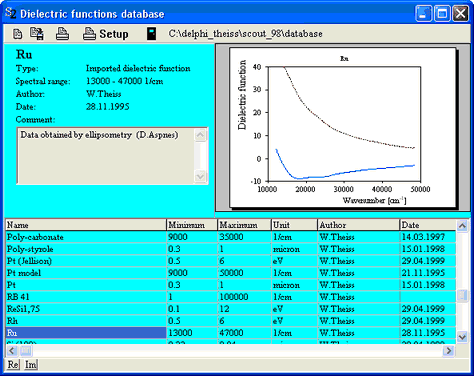Click the horizontal scrollbar thumb

(26, 350)
